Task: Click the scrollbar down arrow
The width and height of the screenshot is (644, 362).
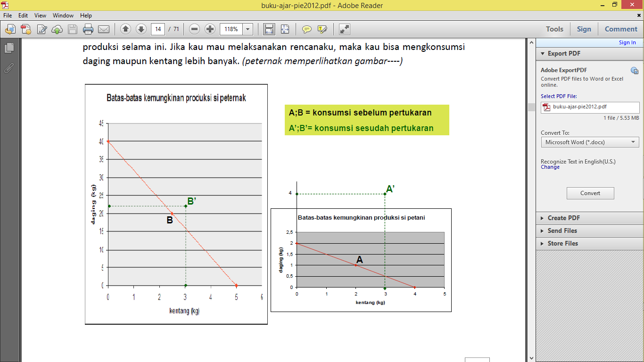Action: point(531,358)
